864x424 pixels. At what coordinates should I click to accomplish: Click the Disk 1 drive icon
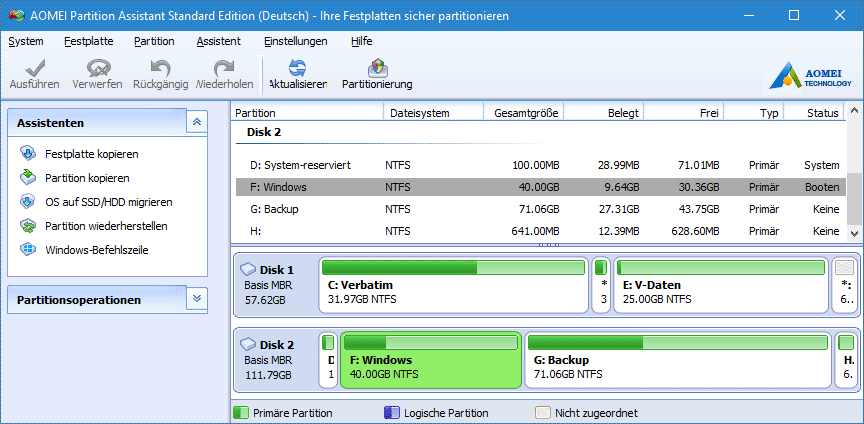click(249, 270)
